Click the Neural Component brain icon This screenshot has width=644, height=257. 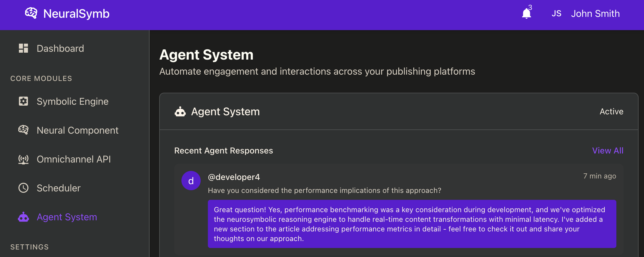point(23,130)
